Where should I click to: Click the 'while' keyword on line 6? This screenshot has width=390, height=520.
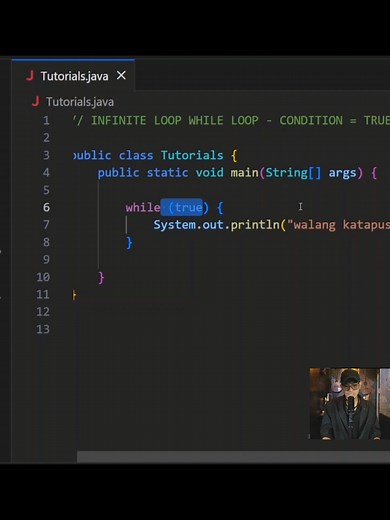143,207
